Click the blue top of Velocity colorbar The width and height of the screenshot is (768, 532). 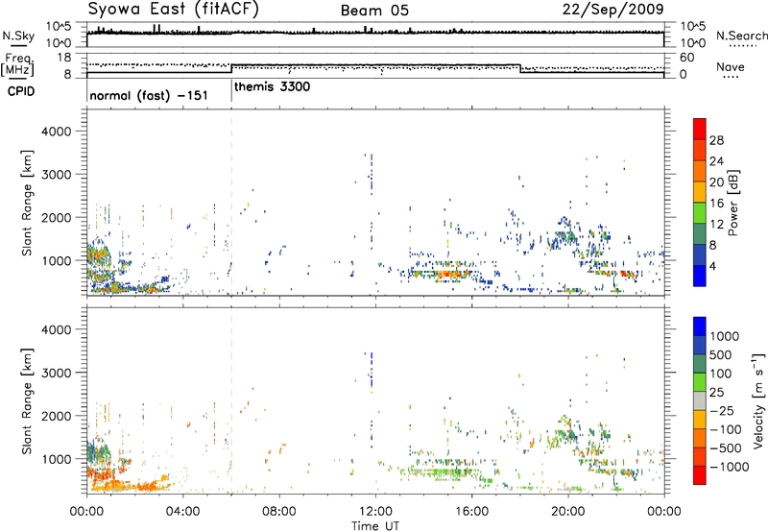(700, 326)
